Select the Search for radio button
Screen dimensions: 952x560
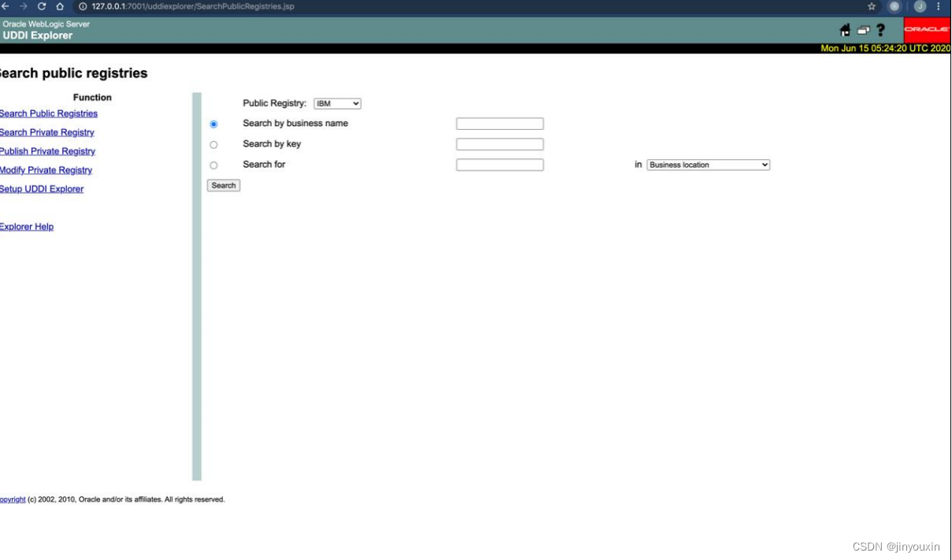pos(212,164)
